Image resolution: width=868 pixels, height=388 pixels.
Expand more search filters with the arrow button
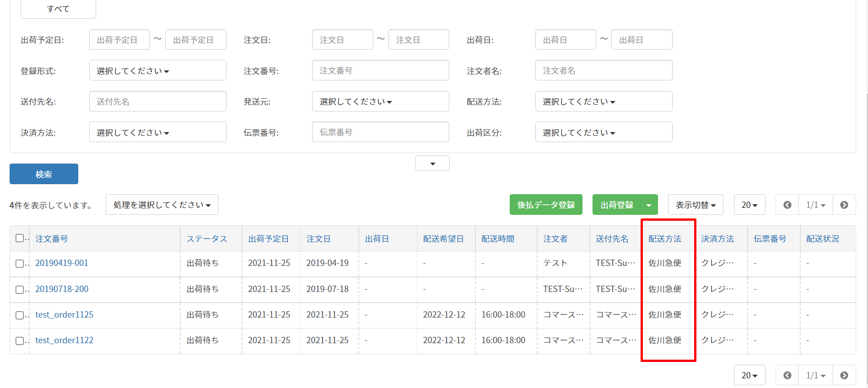coord(432,163)
